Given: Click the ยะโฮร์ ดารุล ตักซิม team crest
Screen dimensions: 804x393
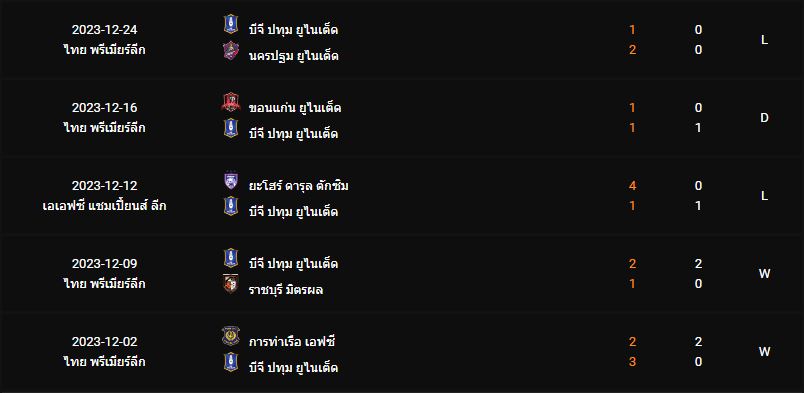Looking at the screenshot, I should point(231,180).
